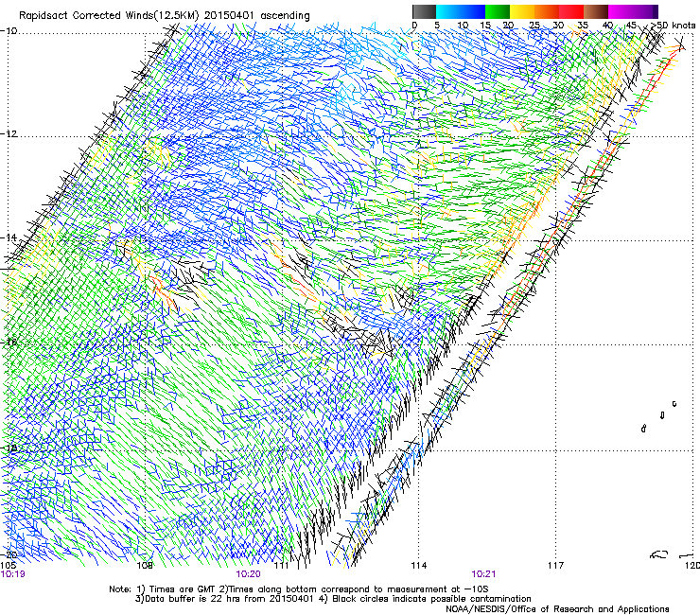Click the '117' longitude axis label
700x615 pixels.
(555, 566)
